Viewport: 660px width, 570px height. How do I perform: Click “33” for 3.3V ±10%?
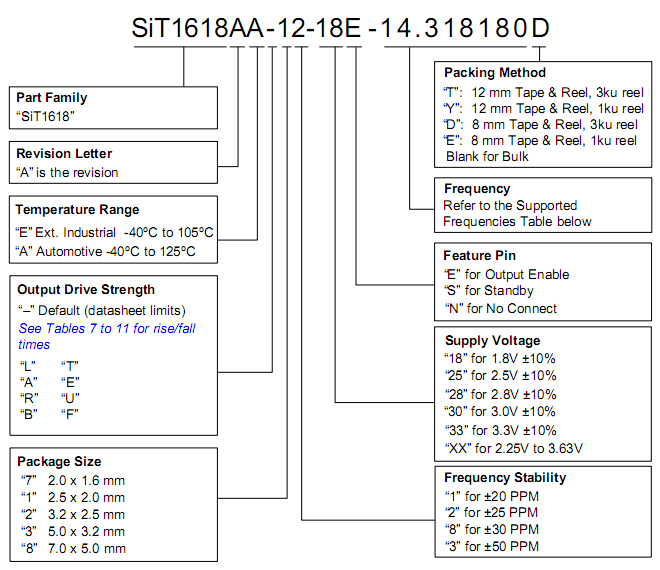pyautogui.click(x=500, y=430)
